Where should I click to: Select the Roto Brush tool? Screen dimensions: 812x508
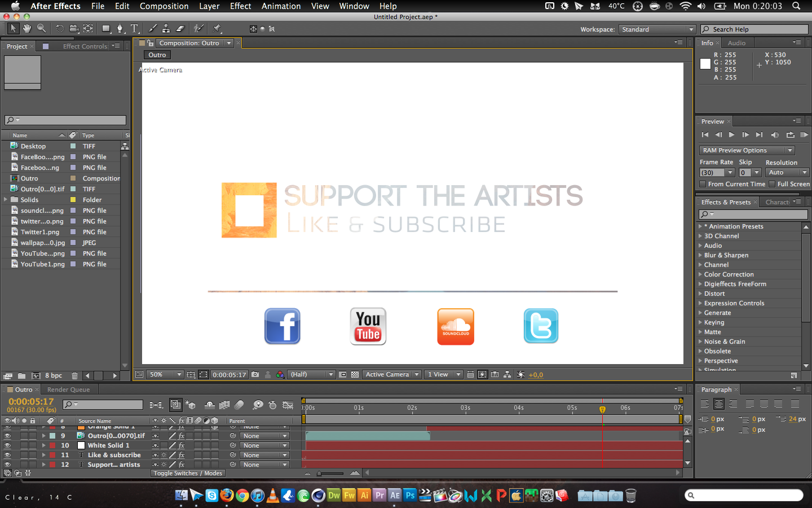198,28
